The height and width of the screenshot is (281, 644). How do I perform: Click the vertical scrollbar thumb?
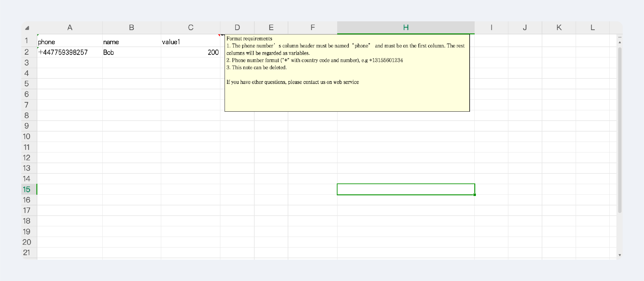click(620, 130)
